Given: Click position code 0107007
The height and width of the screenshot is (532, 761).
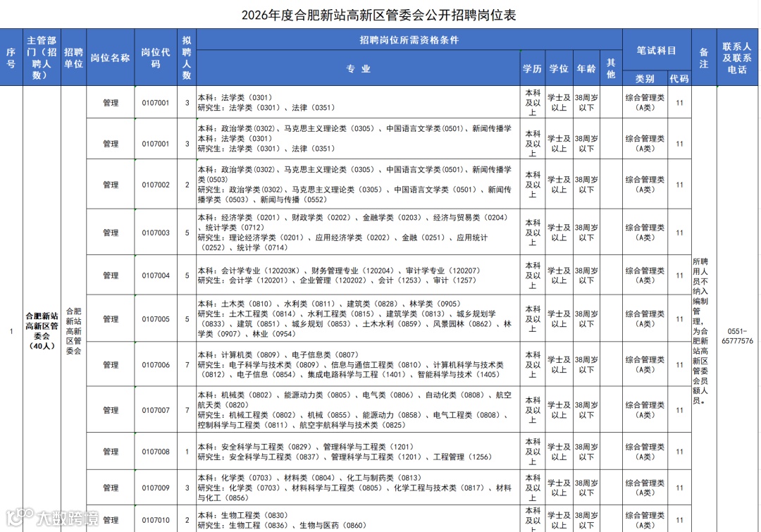Looking at the screenshot, I should (x=156, y=410).
